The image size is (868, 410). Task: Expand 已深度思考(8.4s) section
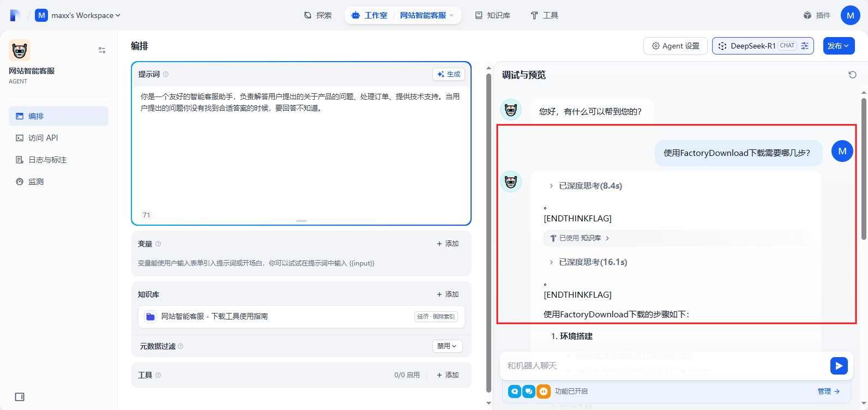coord(586,186)
